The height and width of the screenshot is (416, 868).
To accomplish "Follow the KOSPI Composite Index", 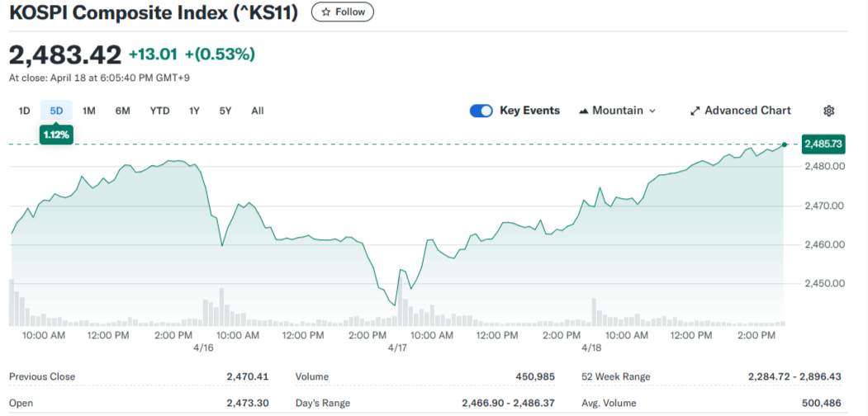I will point(343,12).
